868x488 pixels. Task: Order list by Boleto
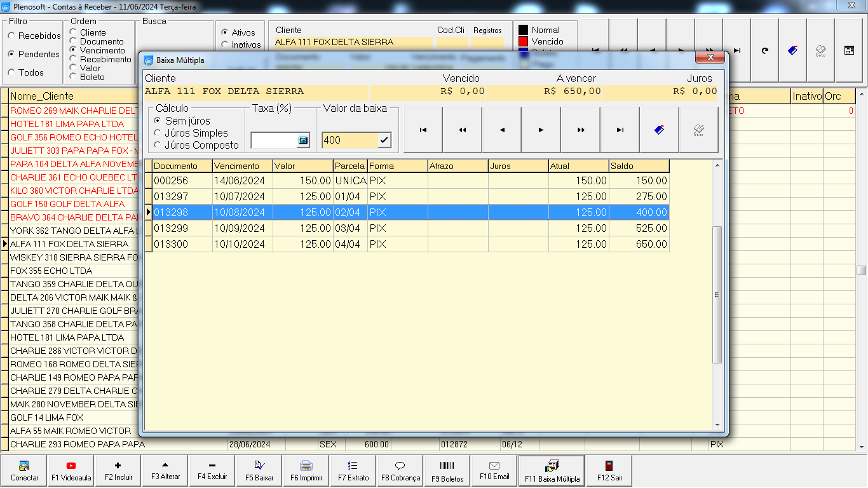[87, 77]
